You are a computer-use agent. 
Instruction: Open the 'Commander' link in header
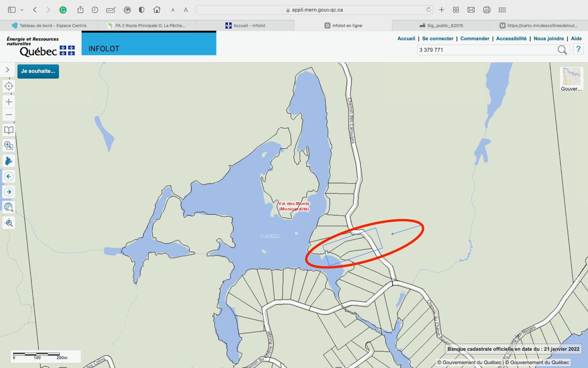tap(474, 38)
